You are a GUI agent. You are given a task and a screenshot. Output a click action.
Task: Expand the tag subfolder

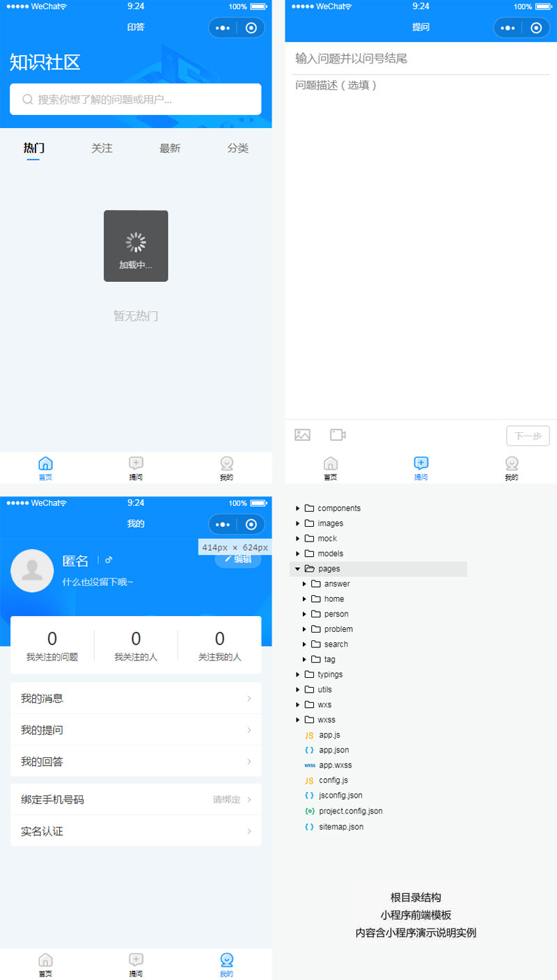tap(304, 659)
